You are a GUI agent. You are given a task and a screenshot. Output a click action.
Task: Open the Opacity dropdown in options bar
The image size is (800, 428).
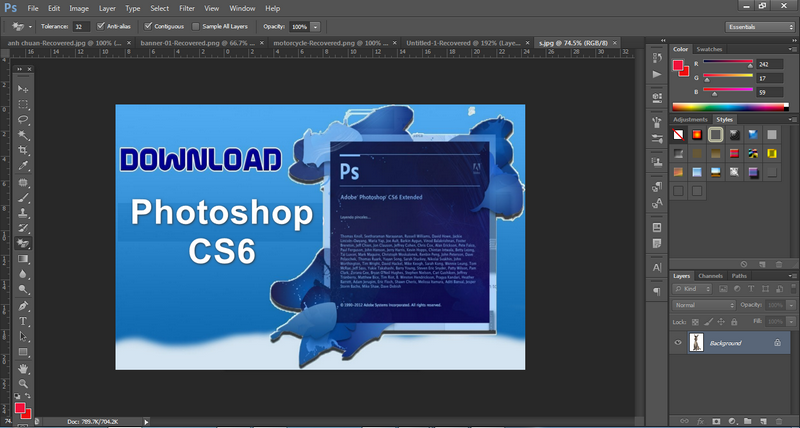[316, 26]
